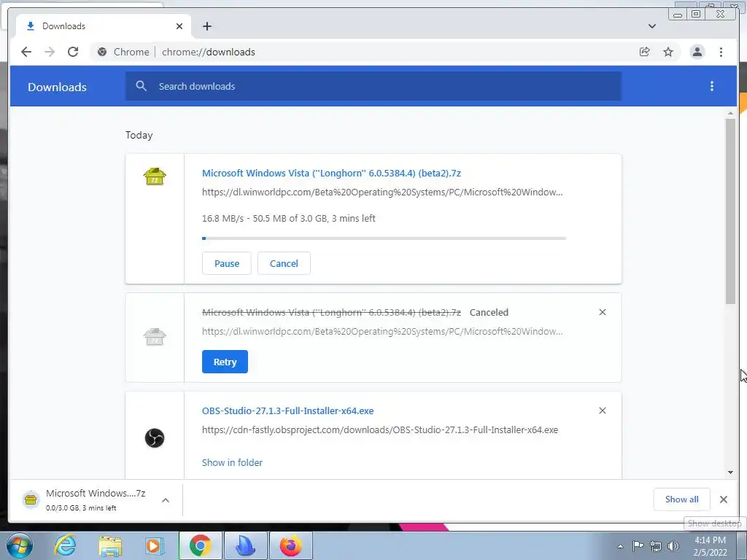Share this page icon in address bar
Screen dimensions: 747x560
coord(645,52)
